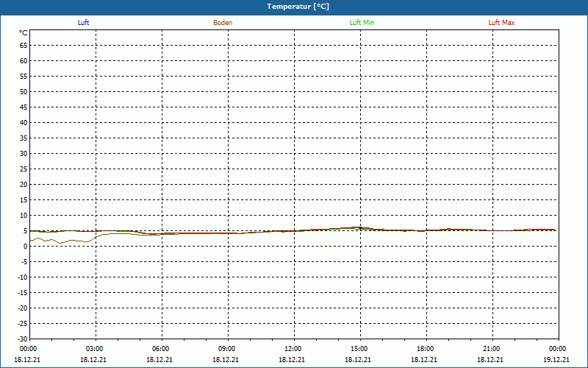This screenshot has width=588, height=368.
Task: Click the 18.12.21 date under 12:00
Action: (x=292, y=359)
